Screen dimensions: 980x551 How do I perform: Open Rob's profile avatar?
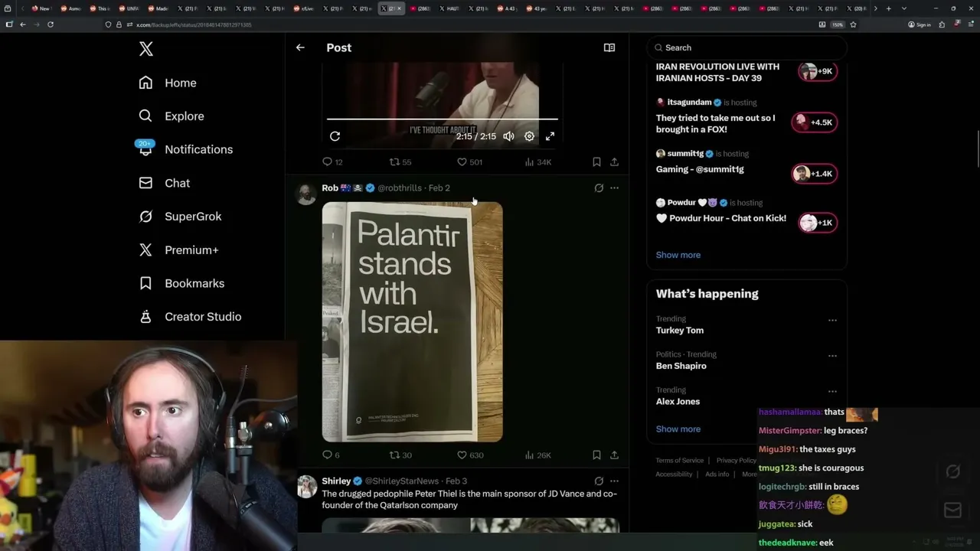(306, 193)
